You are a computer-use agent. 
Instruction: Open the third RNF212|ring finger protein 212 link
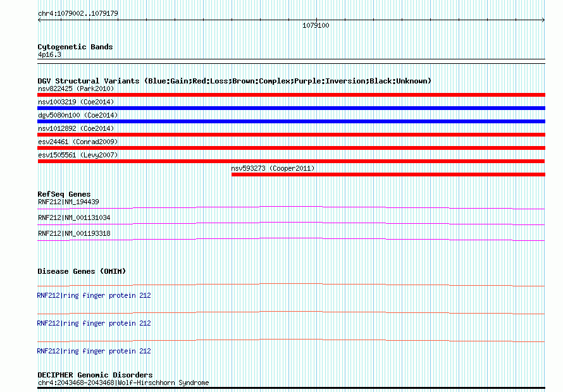pyautogui.click(x=94, y=351)
